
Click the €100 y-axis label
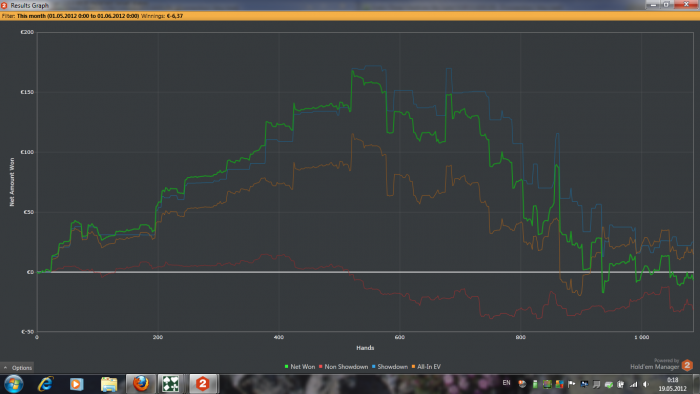[27, 152]
